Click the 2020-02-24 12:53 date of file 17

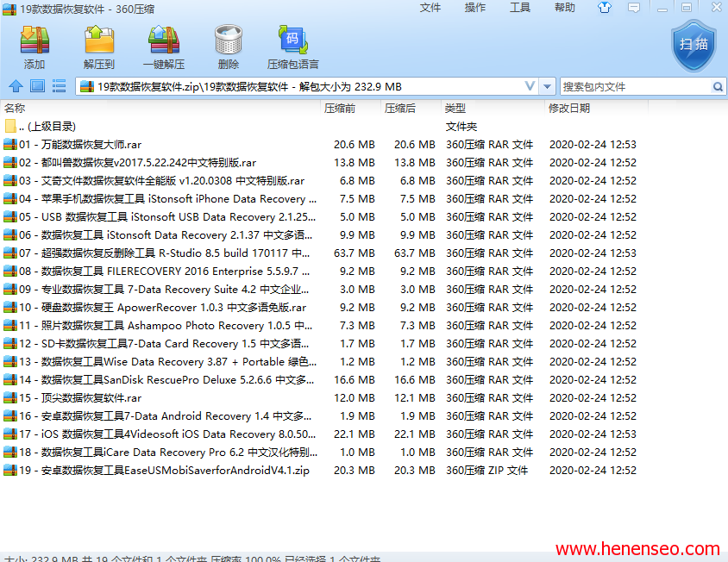[x=593, y=434]
